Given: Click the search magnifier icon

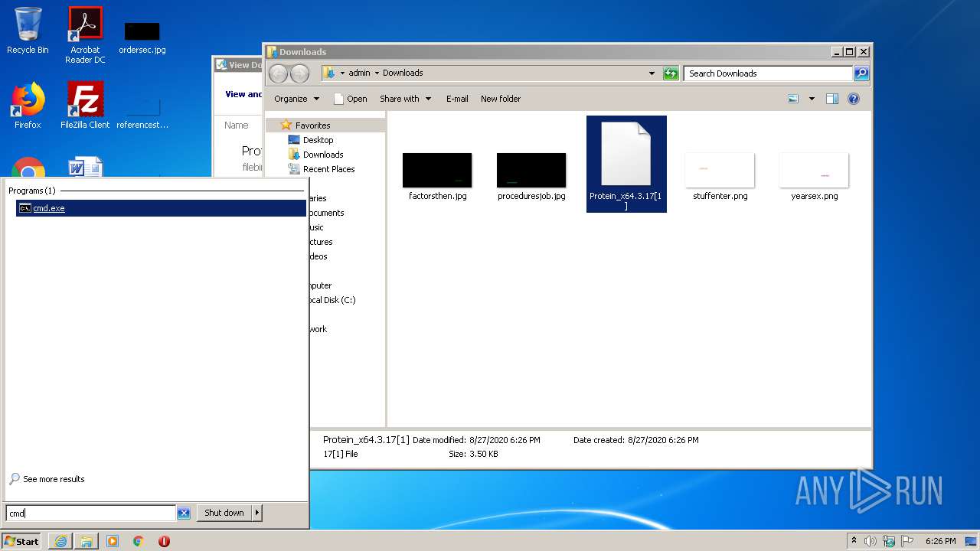Looking at the screenshot, I should click(x=861, y=73).
